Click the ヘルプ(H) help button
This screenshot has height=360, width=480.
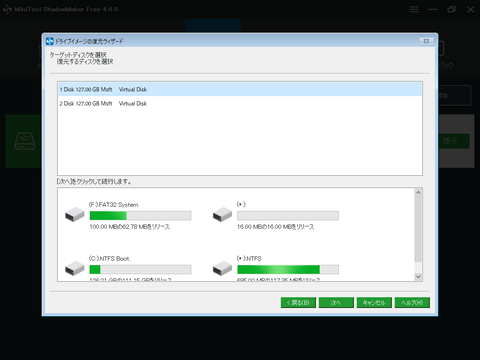click(x=412, y=303)
